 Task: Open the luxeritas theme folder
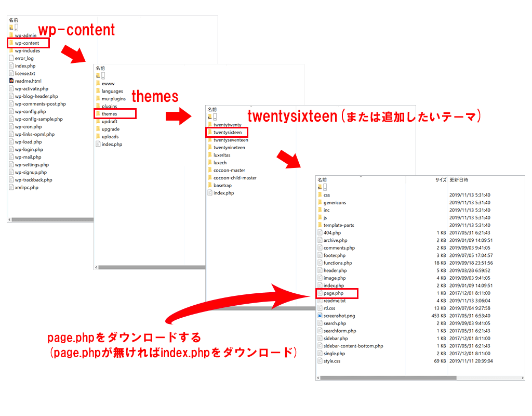pyautogui.click(x=222, y=155)
